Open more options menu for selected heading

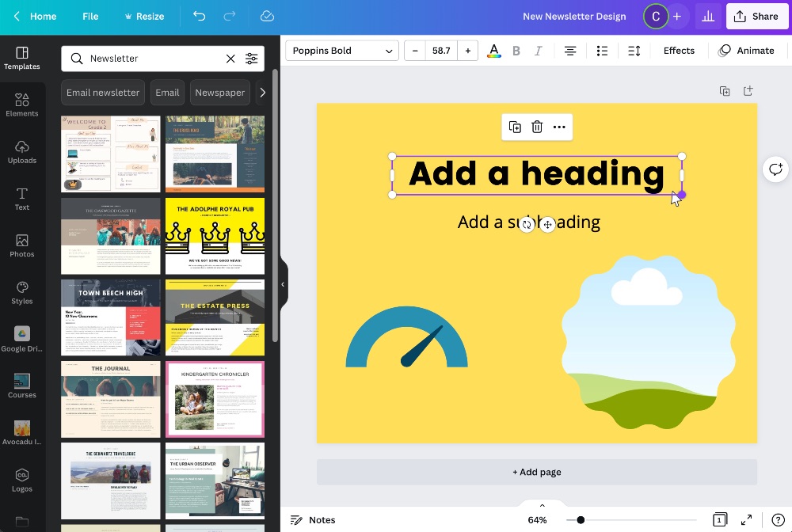click(x=559, y=127)
